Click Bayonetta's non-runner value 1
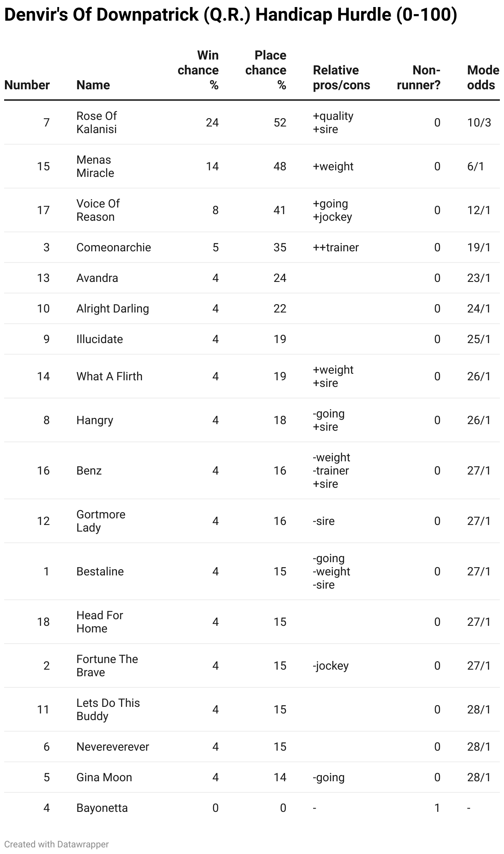This screenshot has height=854, width=504. pyautogui.click(x=437, y=808)
